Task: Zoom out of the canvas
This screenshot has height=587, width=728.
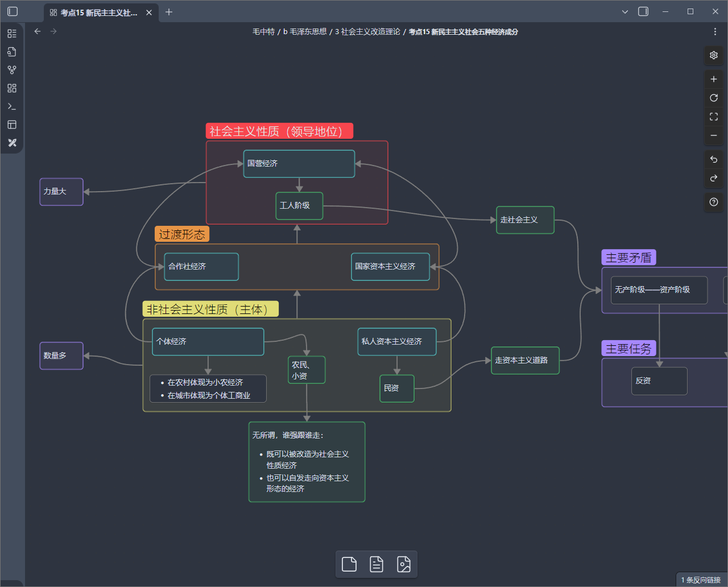Action: (x=714, y=135)
